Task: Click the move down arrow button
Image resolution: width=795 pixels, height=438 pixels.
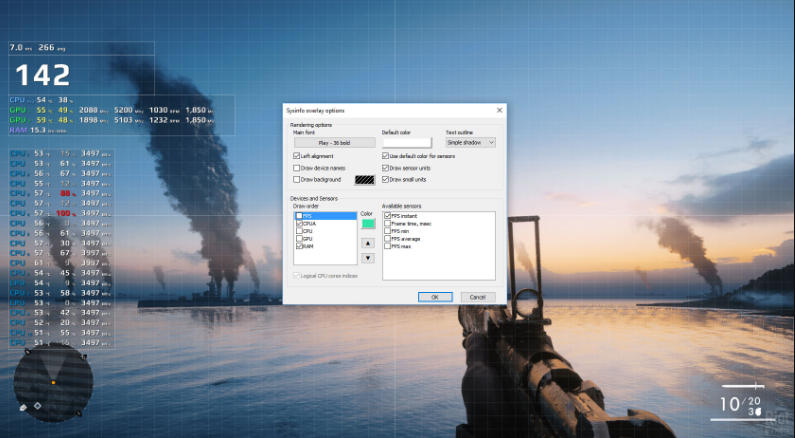Action: coord(366,259)
